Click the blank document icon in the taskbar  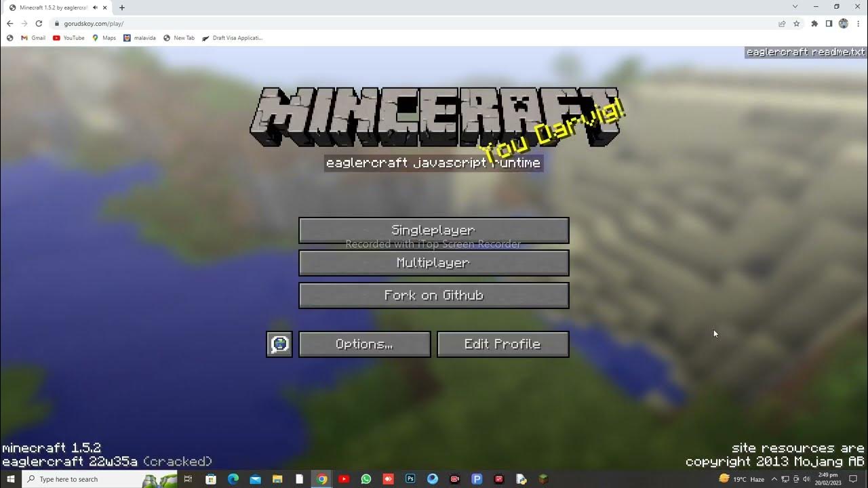[x=299, y=479]
